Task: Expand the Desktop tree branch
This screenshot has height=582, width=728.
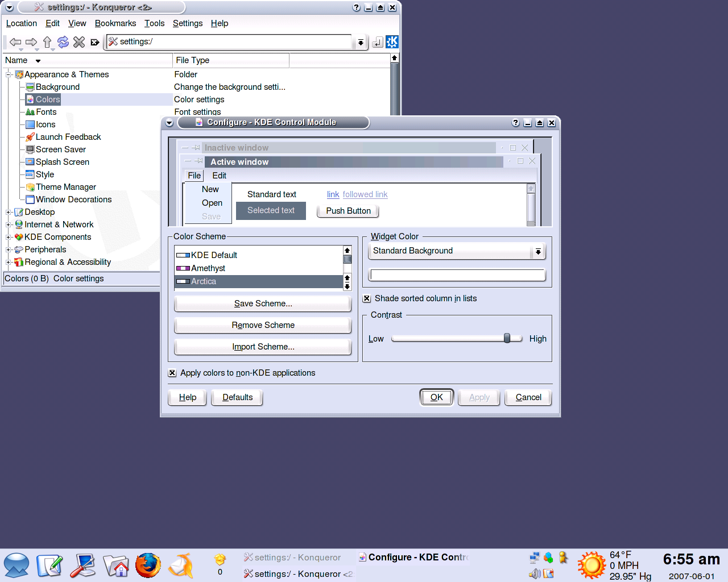Action: coord(9,212)
